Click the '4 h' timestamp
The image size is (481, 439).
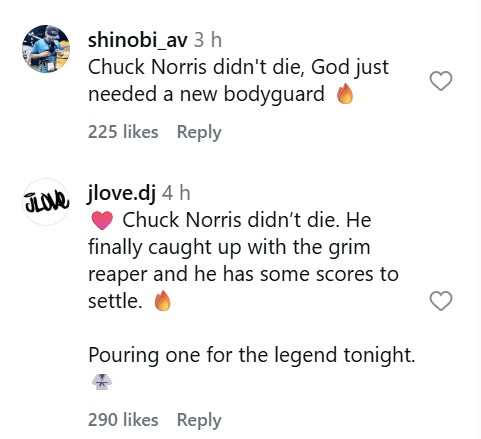pos(176,193)
